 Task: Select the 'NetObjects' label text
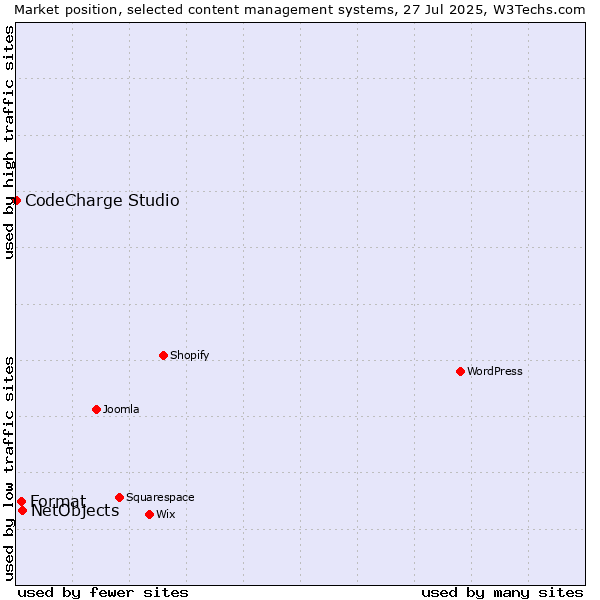point(75,511)
